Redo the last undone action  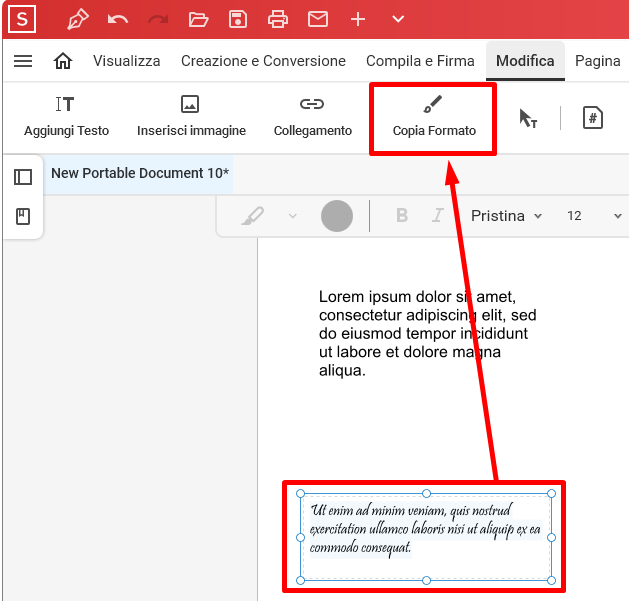point(158,19)
